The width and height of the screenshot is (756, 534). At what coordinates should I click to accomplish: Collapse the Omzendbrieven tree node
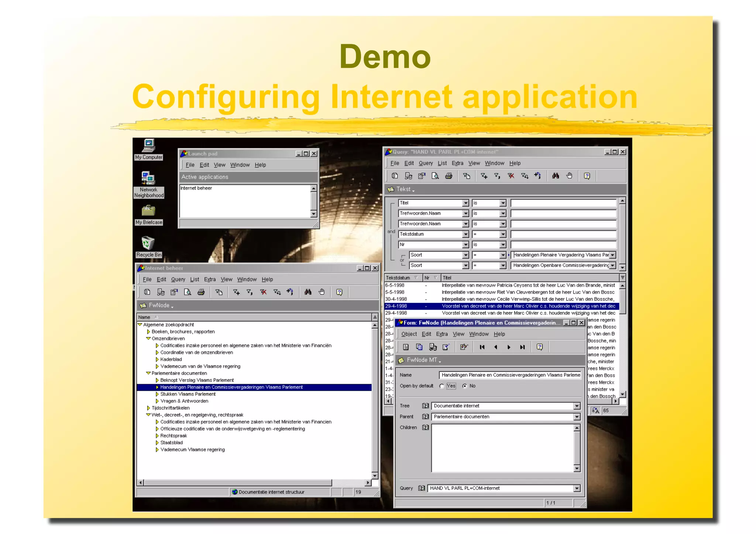tap(148, 338)
